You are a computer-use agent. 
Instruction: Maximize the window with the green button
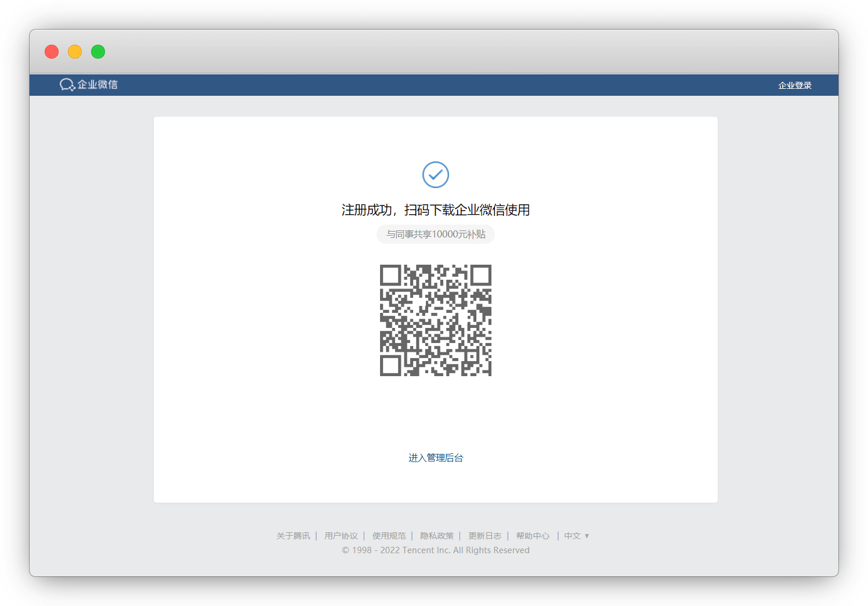98,52
